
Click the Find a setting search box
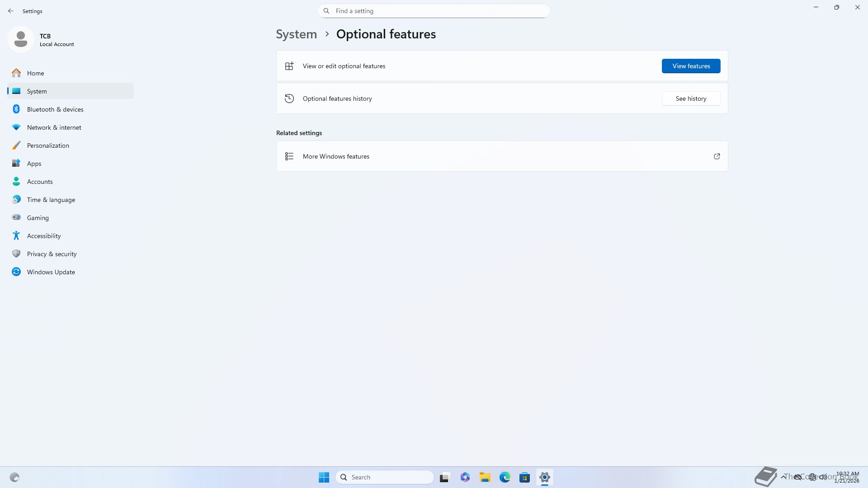[x=434, y=11]
